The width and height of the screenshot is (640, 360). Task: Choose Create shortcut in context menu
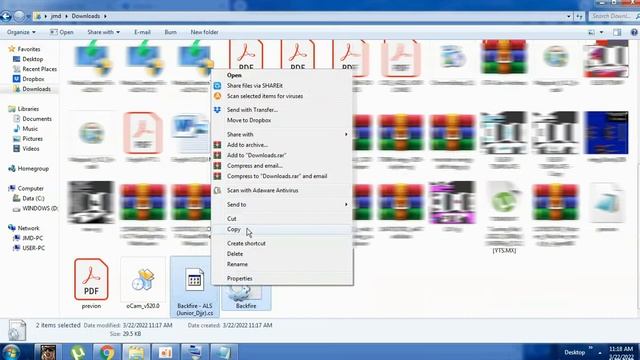pos(282,243)
